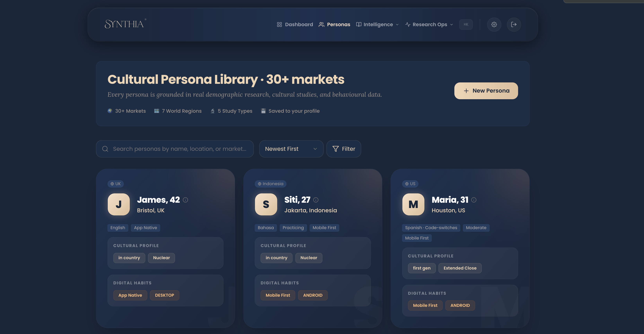The width and height of the screenshot is (644, 334).
Task: Open the ⌘K command shortcut button
Action: 466,24
